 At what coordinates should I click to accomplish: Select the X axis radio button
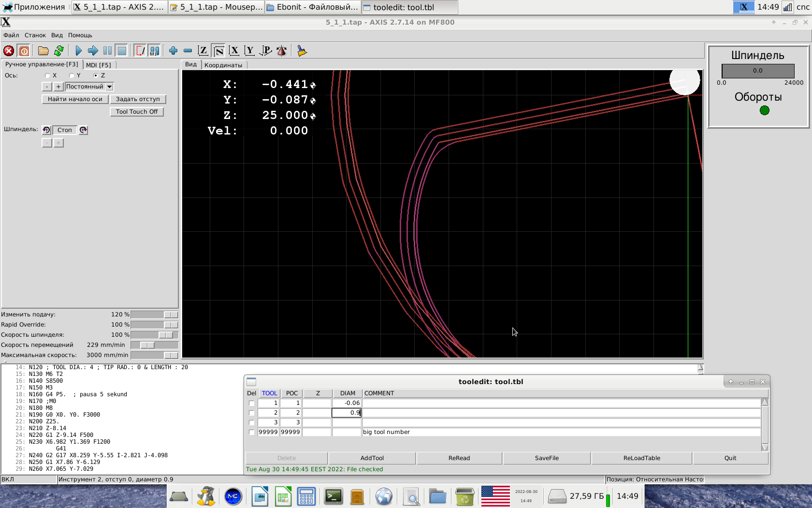click(x=47, y=75)
